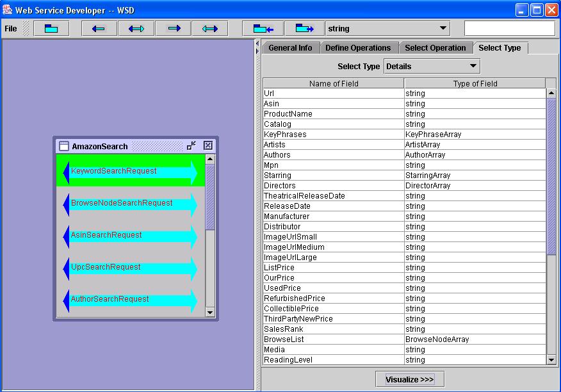Image resolution: width=561 pixels, height=392 pixels.
Task: Click the AmazonSearch window icon
Action: pyautogui.click(x=63, y=145)
